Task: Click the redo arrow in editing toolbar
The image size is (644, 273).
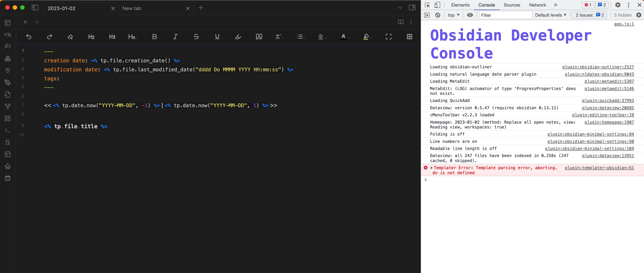Action: click(x=49, y=37)
